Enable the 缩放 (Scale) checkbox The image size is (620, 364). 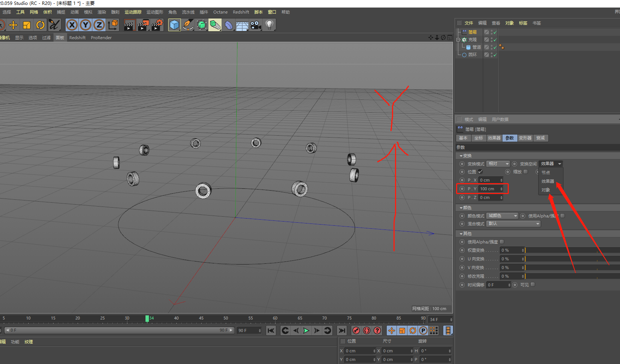(526, 172)
